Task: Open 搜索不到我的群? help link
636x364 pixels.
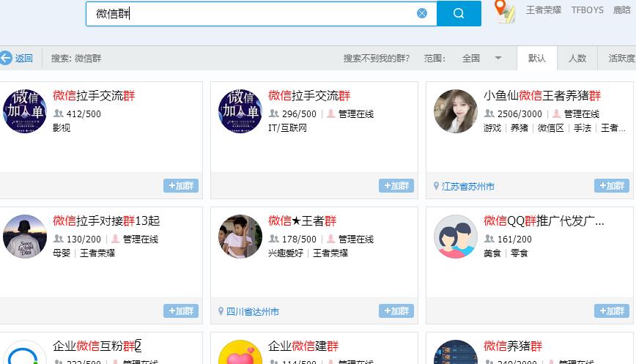Action: 377,59
